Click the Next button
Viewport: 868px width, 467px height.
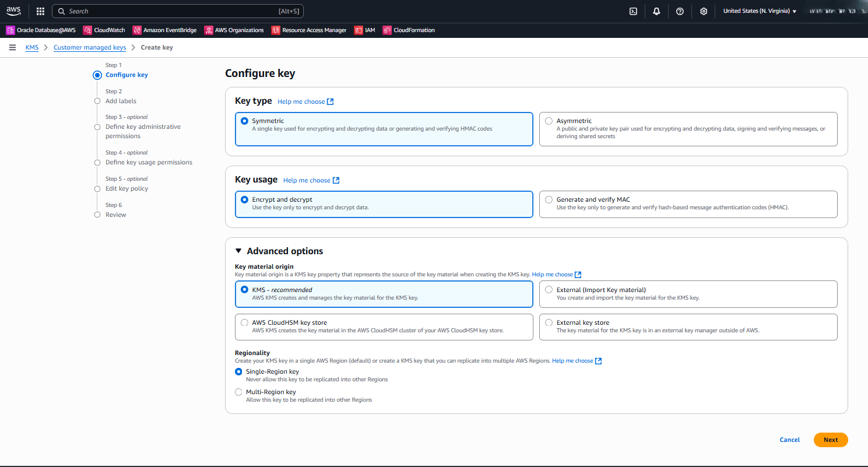pyautogui.click(x=830, y=440)
